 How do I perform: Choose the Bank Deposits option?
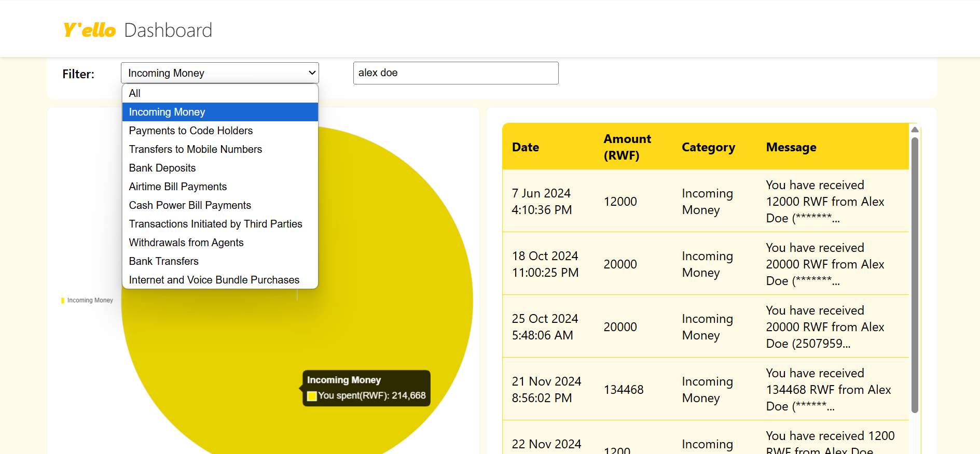coord(162,168)
